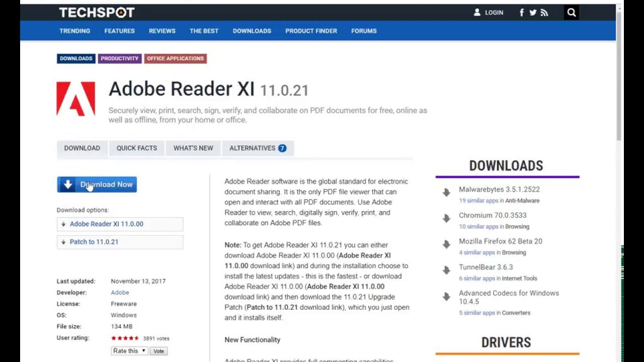This screenshot has height=362, width=644.
Task: Click the Patch to 11.0.21 download option
Action: 120,242
